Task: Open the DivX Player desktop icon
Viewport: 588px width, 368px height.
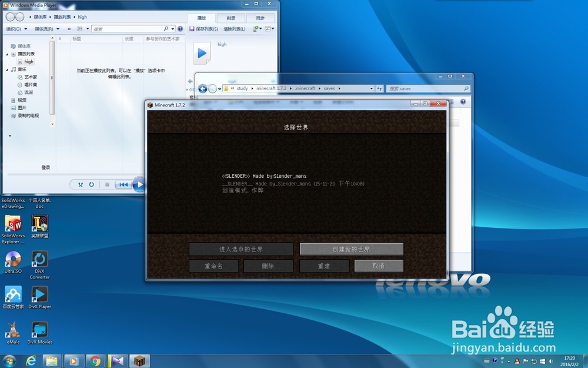Action: tap(40, 297)
